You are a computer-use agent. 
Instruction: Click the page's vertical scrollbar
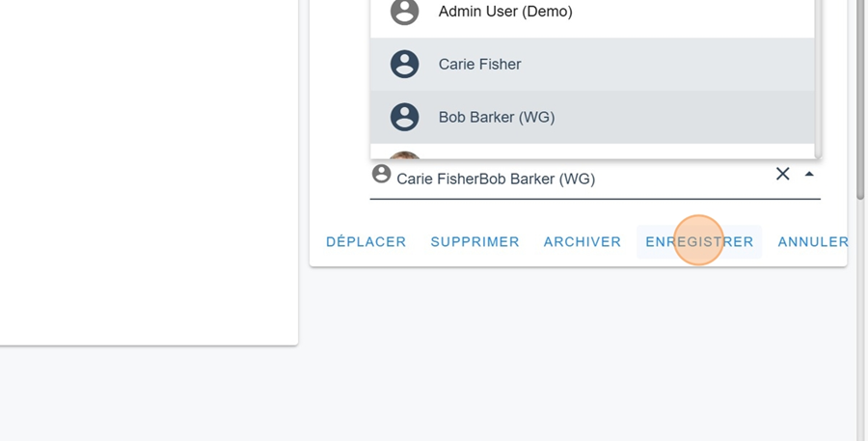(860, 99)
